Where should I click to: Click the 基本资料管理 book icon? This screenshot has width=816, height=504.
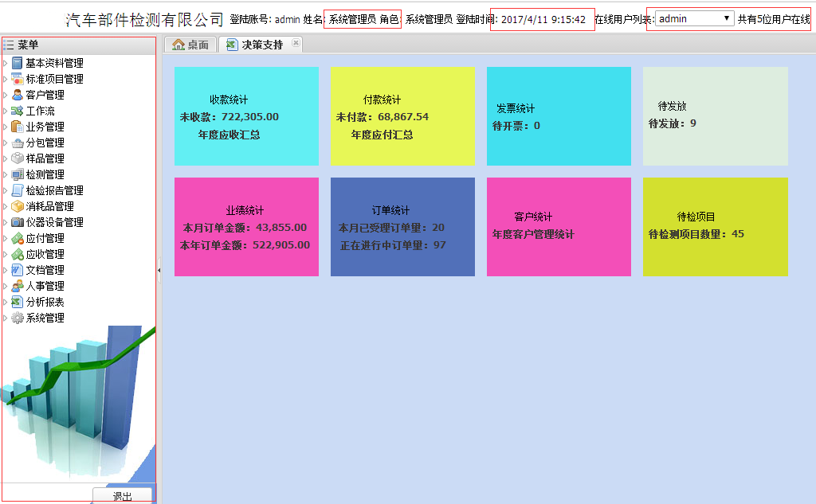click(18, 63)
